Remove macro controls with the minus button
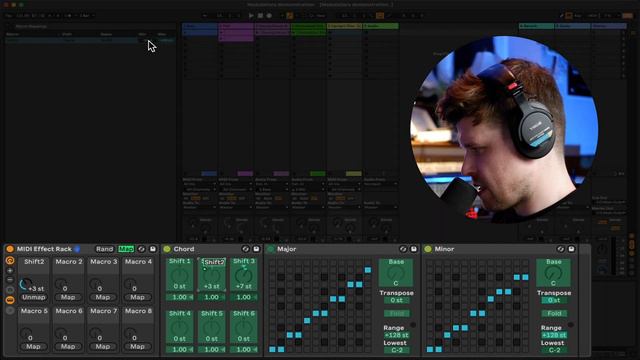This screenshot has width=640, height=360. point(10,280)
